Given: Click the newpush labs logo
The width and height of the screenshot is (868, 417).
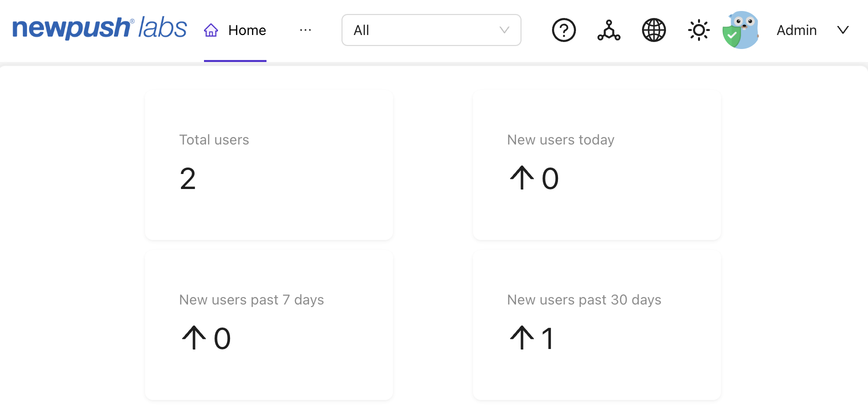Looking at the screenshot, I should [x=99, y=28].
